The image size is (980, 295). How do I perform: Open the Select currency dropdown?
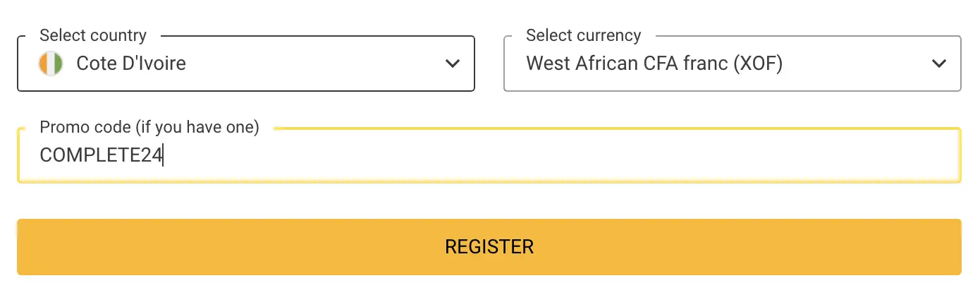click(732, 64)
